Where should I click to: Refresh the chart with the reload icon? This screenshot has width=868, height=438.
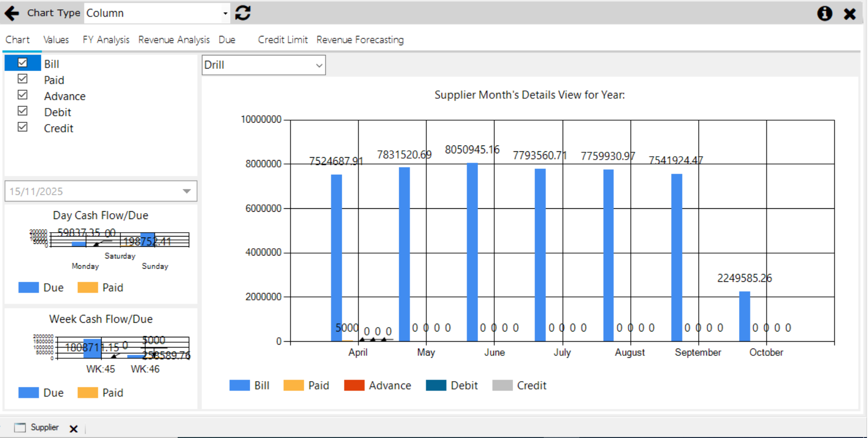click(242, 13)
